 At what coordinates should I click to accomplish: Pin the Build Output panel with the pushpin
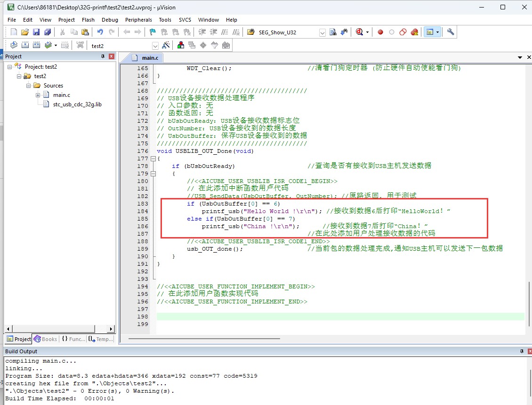pyautogui.click(x=522, y=351)
